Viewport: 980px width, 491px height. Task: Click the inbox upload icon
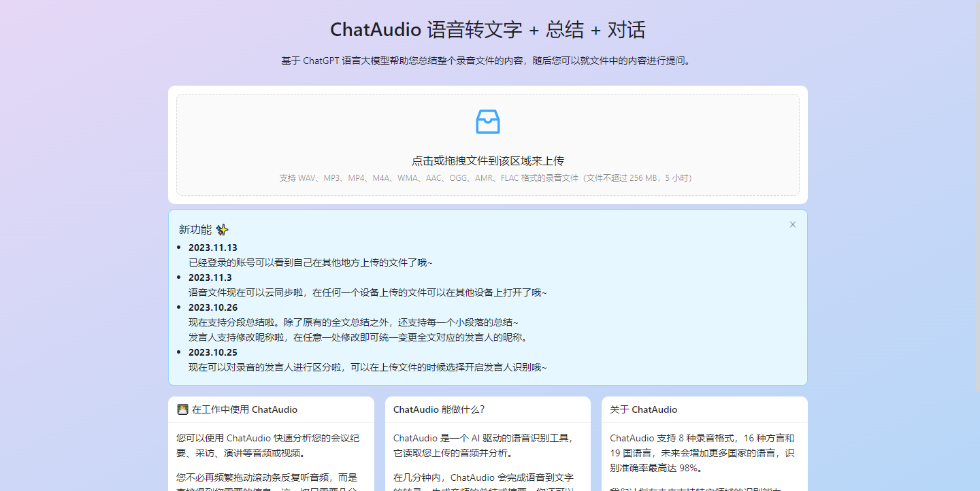pyautogui.click(x=487, y=122)
